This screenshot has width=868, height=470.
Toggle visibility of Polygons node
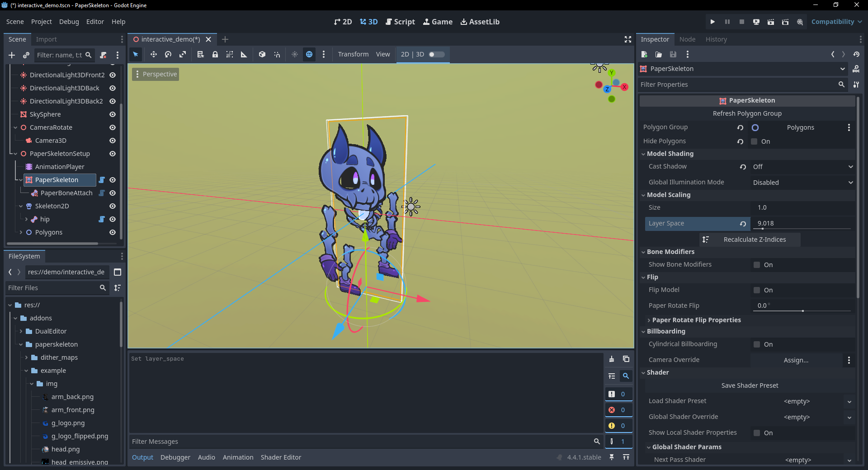(x=113, y=232)
